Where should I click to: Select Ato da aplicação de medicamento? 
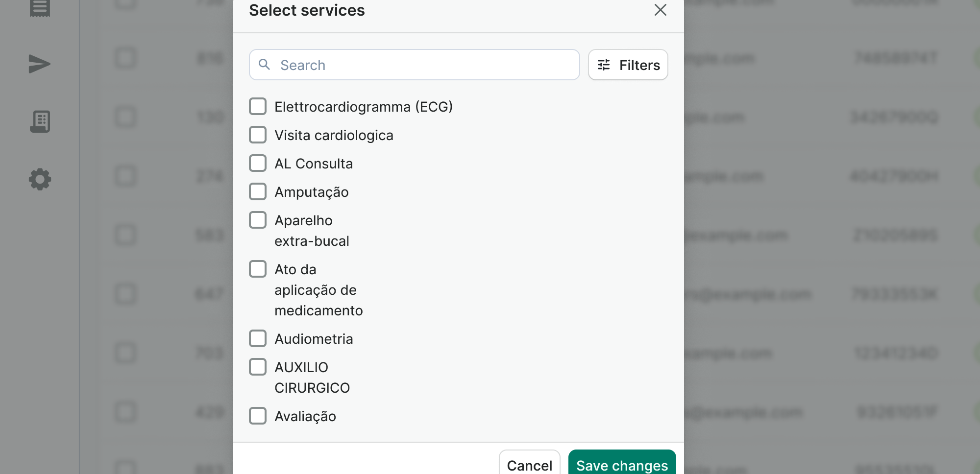coord(258,269)
